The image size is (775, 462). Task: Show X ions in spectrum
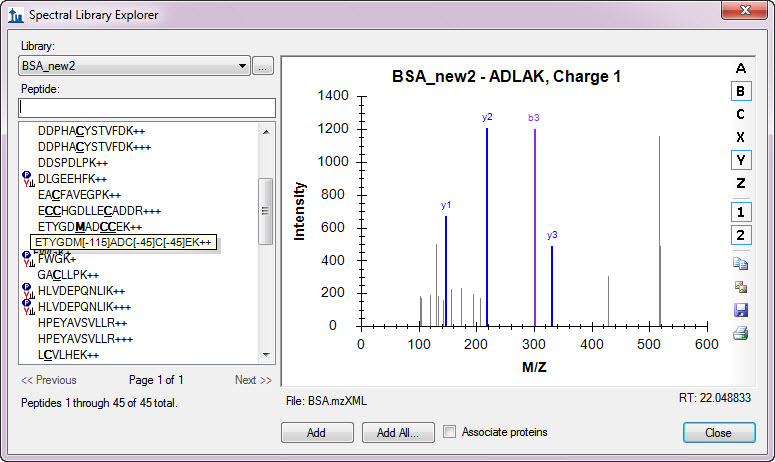tap(740, 137)
